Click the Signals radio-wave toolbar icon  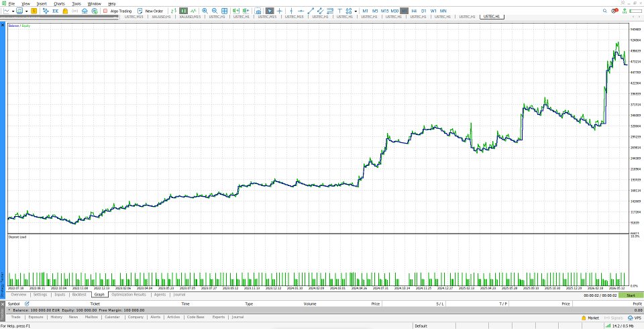click(x=74, y=11)
